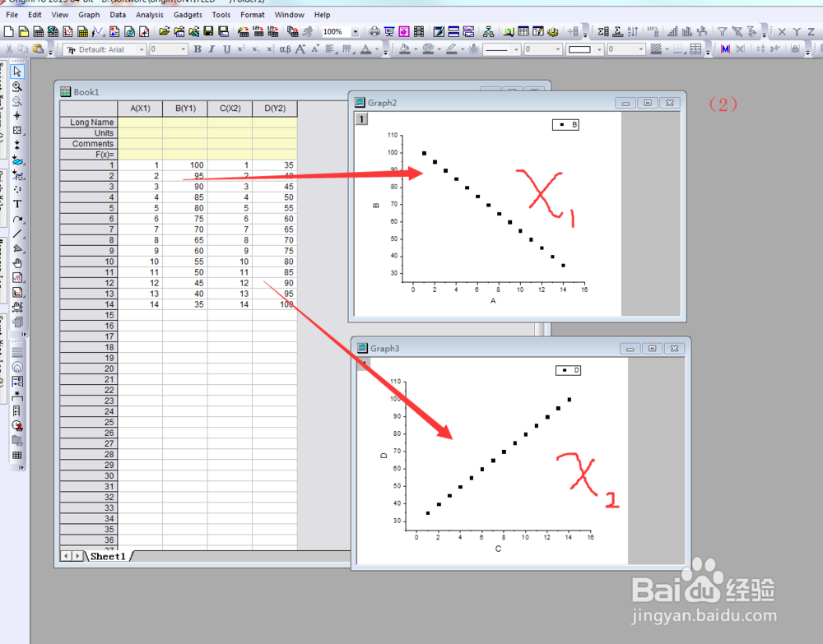Select the Screen Reader crosshair tool
Image resolution: width=823 pixels, height=644 pixels.
(x=17, y=116)
